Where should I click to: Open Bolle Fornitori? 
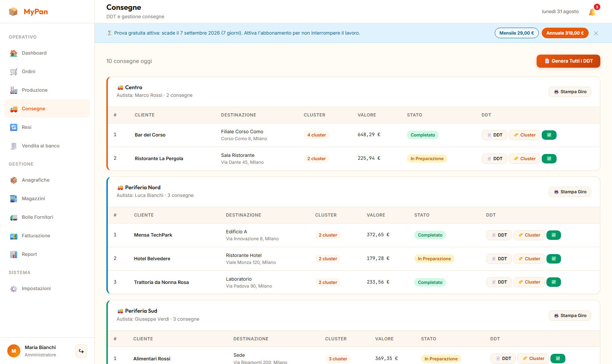tap(47, 217)
